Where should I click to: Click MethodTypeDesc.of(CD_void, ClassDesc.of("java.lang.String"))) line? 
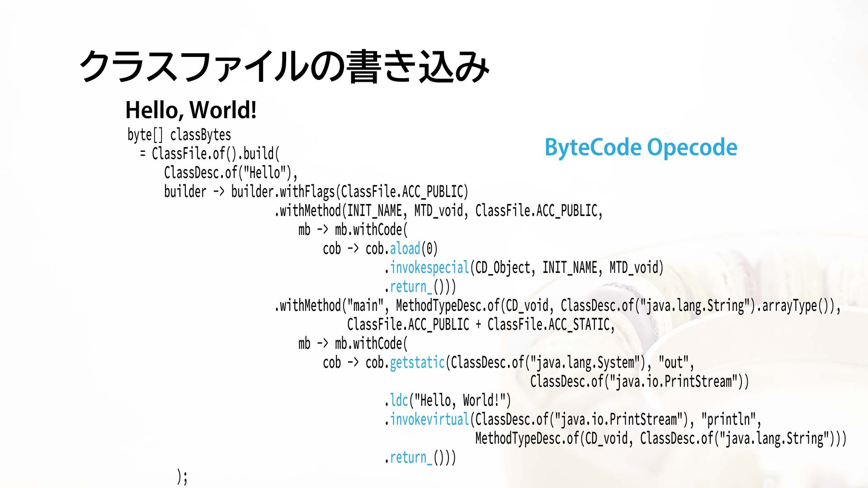click(661, 438)
